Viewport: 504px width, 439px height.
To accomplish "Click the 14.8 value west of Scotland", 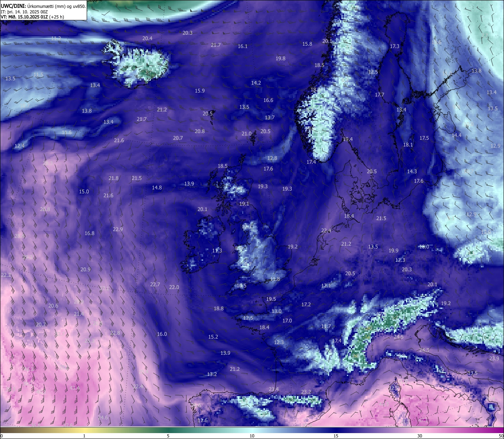I will [x=157, y=188].
